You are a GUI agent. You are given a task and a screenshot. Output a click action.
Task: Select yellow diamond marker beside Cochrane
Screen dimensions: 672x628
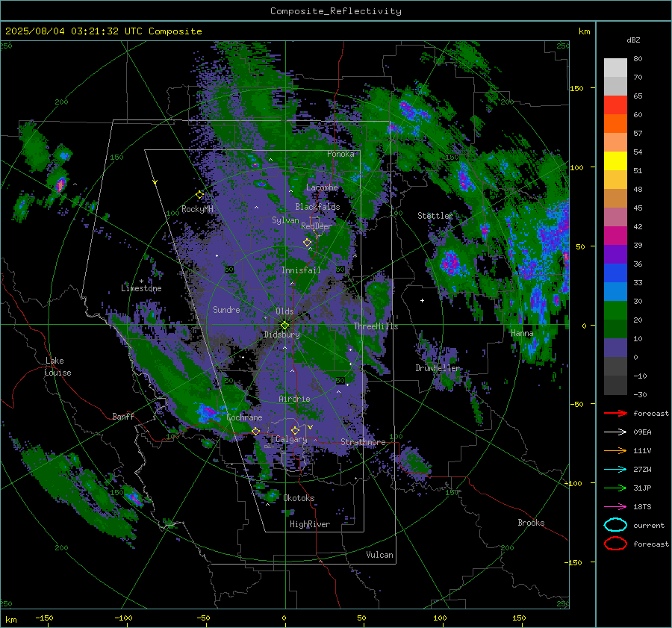(x=256, y=431)
